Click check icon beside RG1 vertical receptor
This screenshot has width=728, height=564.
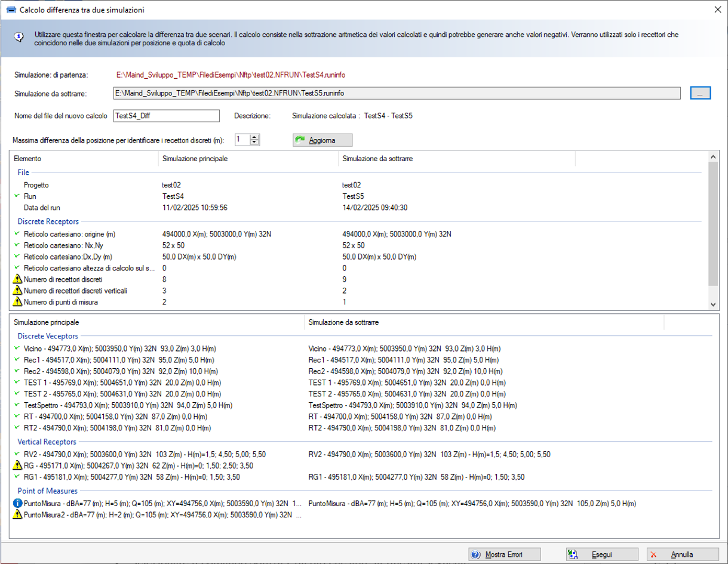pos(17,477)
